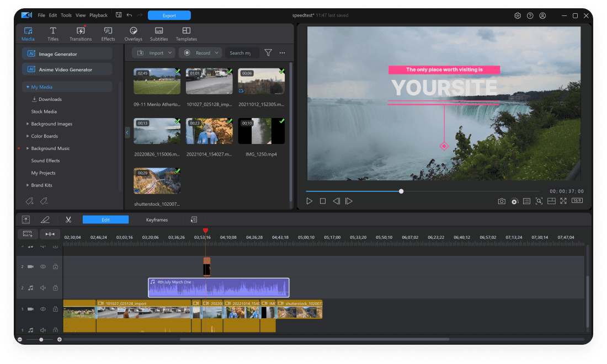Click the Export button
Viewport: 607px width, 364px height.
(169, 15)
